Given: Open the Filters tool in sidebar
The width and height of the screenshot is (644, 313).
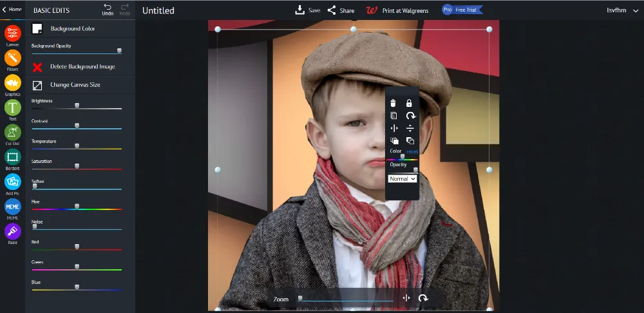Looking at the screenshot, I should (x=12, y=59).
